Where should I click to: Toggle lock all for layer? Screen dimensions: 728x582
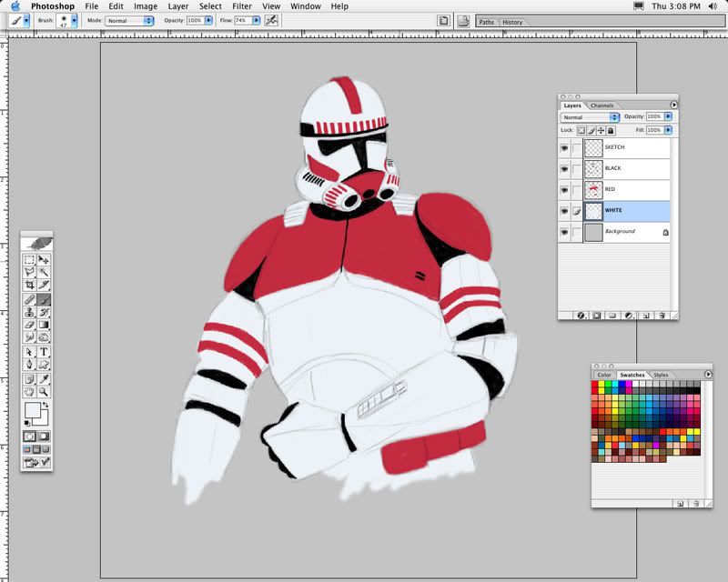611,130
